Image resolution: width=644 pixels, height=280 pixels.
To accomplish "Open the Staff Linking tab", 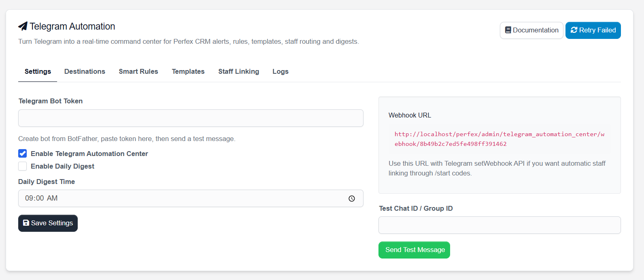I will click(x=239, y=72).
